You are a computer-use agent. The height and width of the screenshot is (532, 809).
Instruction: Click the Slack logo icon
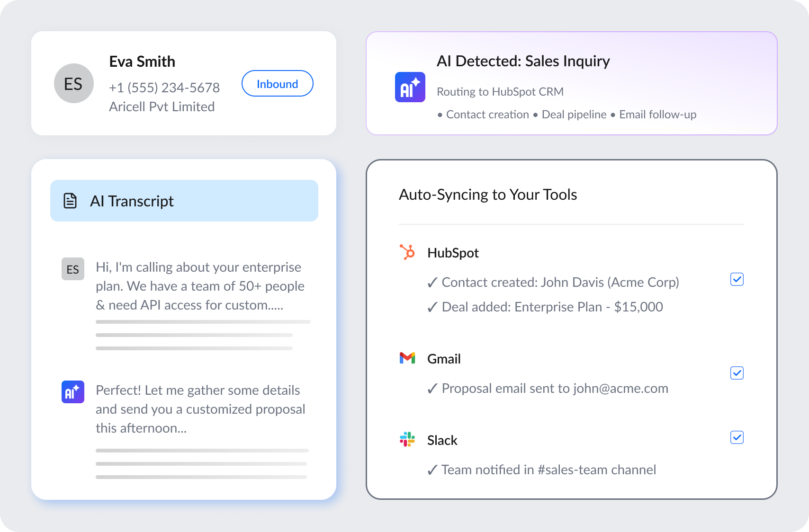click(407, 440)
